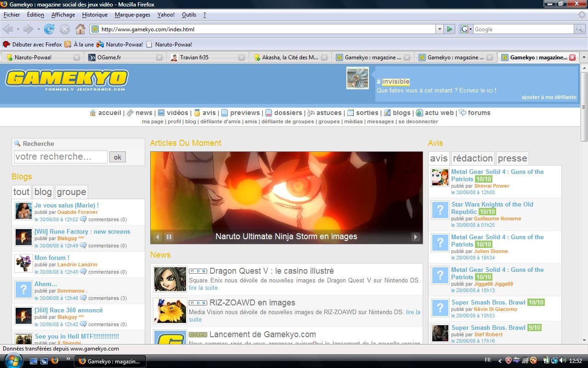
Task: Click lire la suite under Dragon Quest
Action: tap(203, 288)
